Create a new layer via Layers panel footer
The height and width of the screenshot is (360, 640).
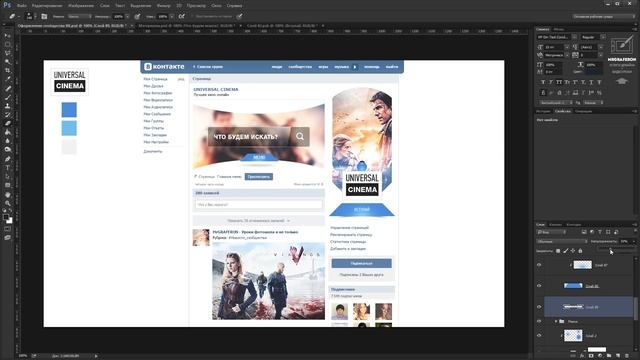618,356
